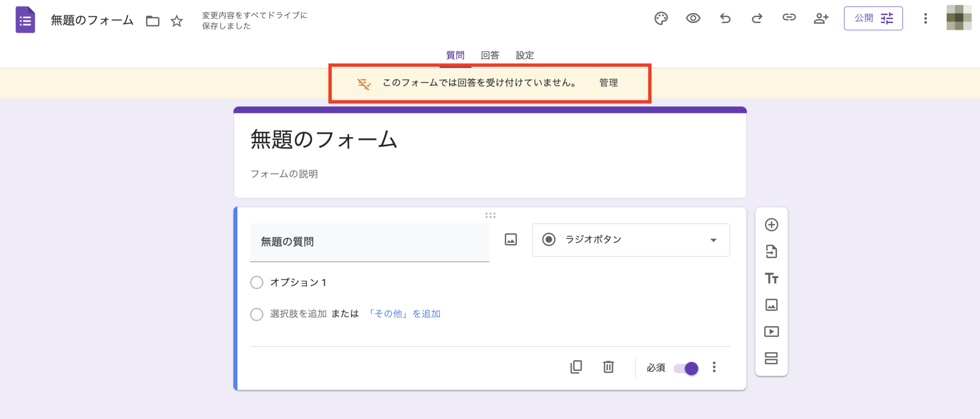Open the theme customization palette icon
The image size is (980, 419).
(x=661, y=19)
